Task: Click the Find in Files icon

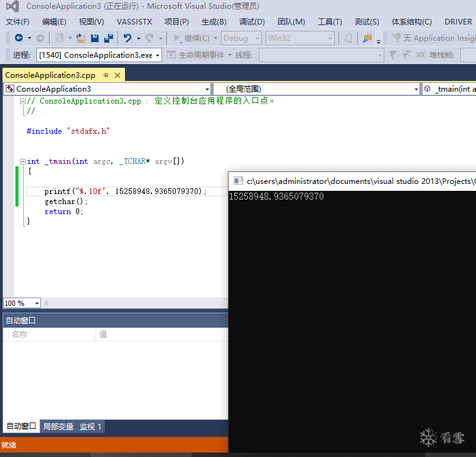Action: coord(367,38)
